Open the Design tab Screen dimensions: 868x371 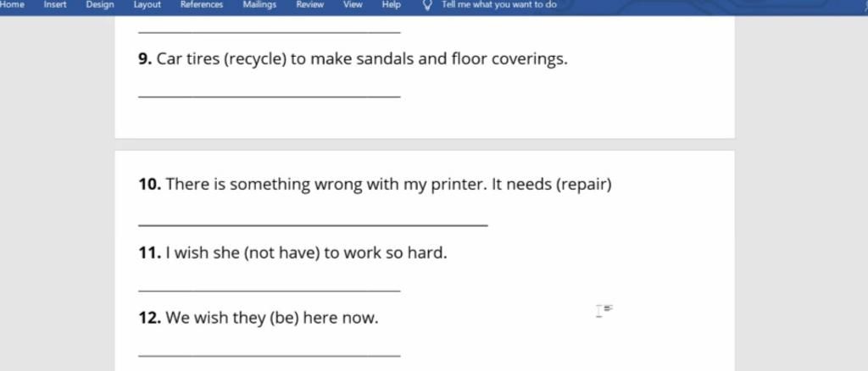pyautogui.click(x=100, y=4)
